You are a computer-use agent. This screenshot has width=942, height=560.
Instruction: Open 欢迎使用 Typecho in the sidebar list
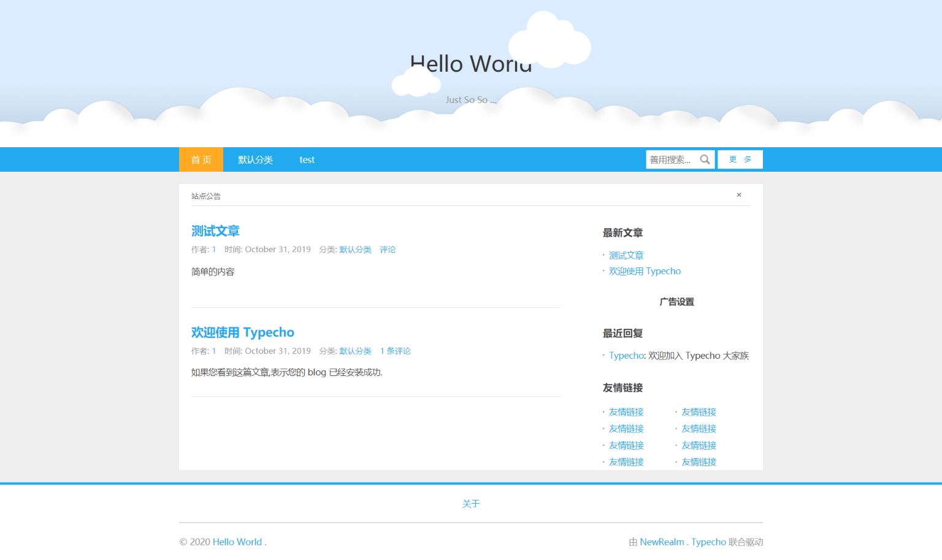coord(645,271)
